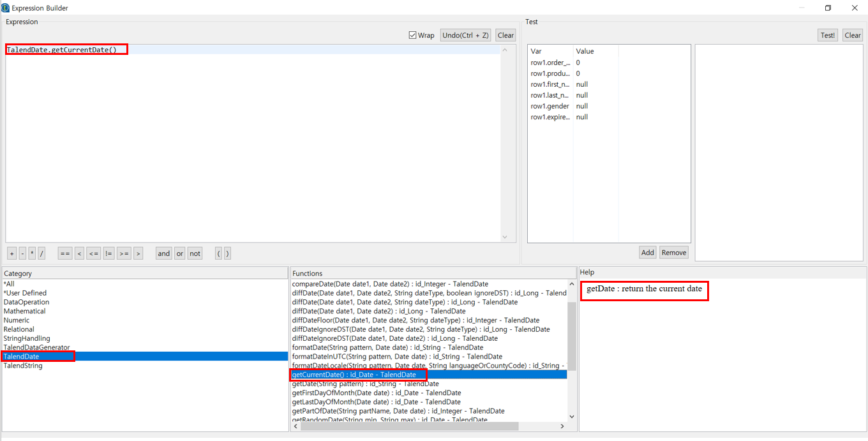Select compareDate function in list
Screen dimensions: 868x441
[x=429, y=284]
